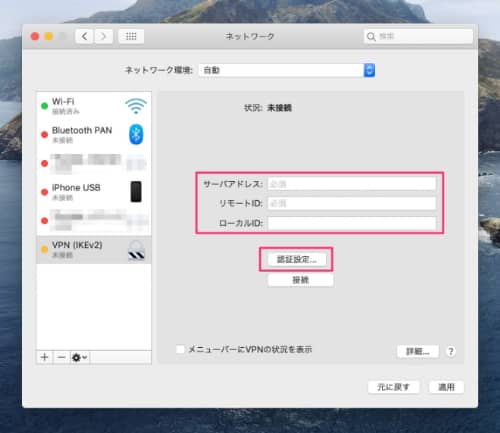Click the VPN padlock icon
Screen dimensions: 500x433
[x=136, y=250]
